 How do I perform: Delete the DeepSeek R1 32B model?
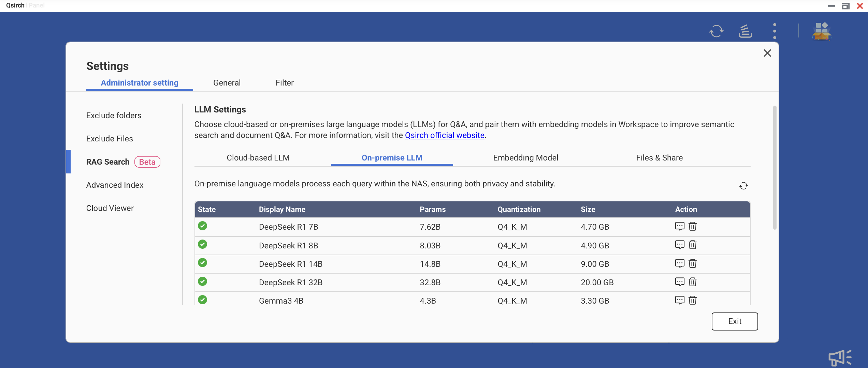point(693,282)
